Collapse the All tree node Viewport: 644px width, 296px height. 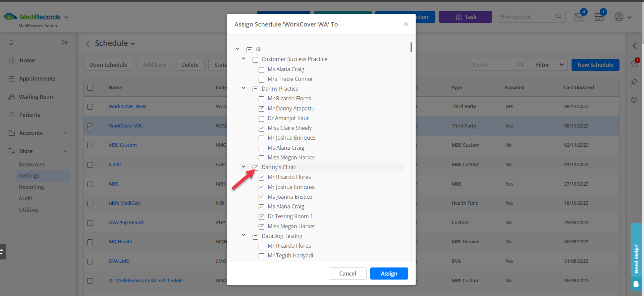point(237,49)
